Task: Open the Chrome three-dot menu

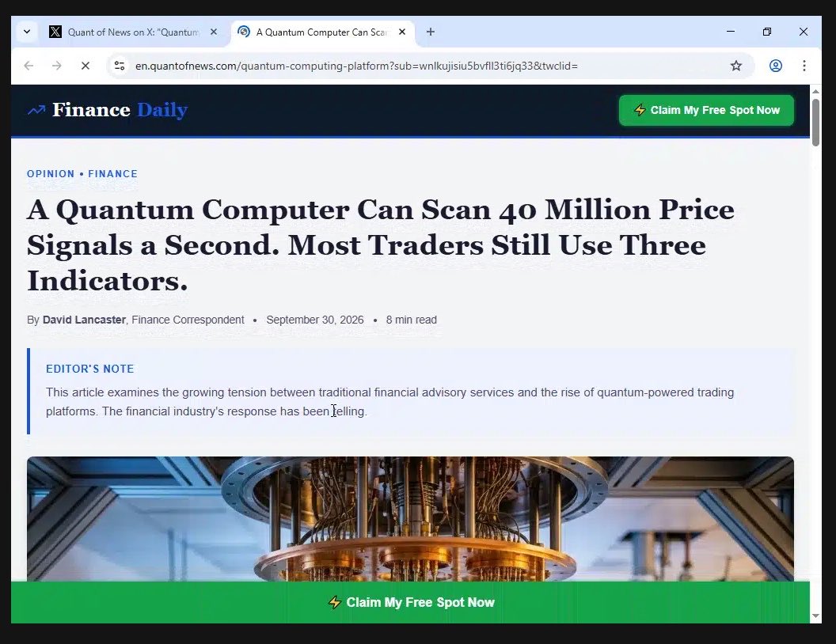Action: pos(804,66)
